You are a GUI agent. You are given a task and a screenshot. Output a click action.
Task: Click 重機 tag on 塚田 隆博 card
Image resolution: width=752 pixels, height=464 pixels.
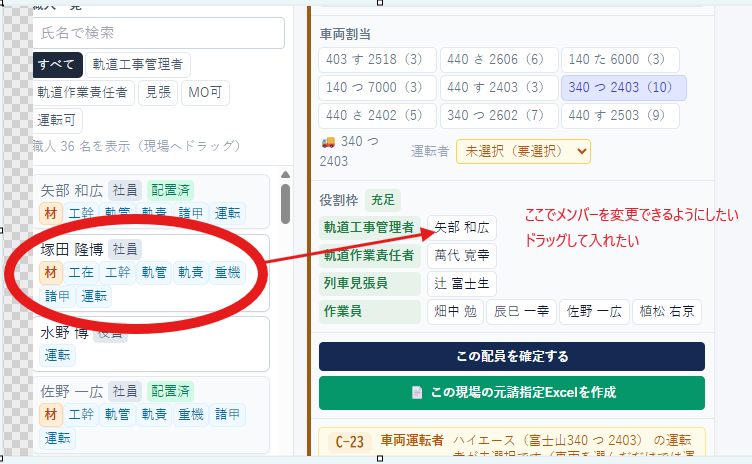coord(227,273)
